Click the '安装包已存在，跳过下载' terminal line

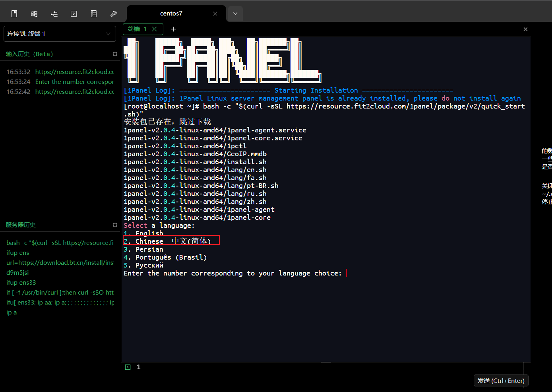pos(167,122)
